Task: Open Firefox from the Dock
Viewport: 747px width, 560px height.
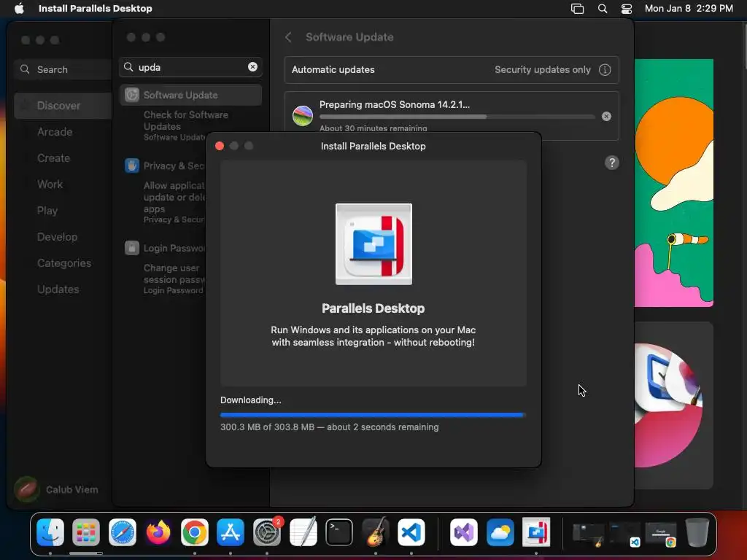Action: [158, 532]
